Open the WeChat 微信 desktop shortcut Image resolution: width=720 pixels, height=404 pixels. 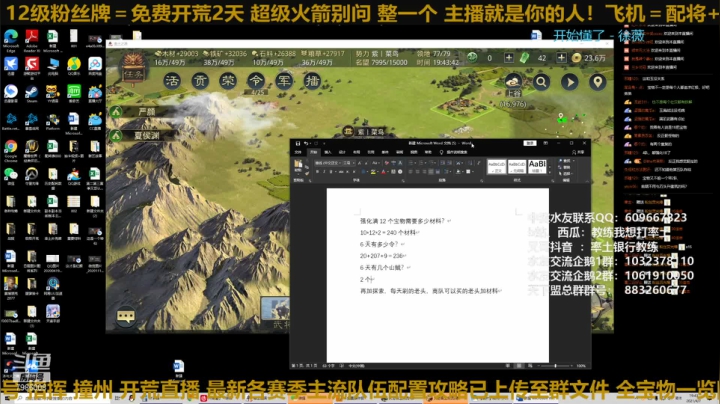[x=11, y=176]
